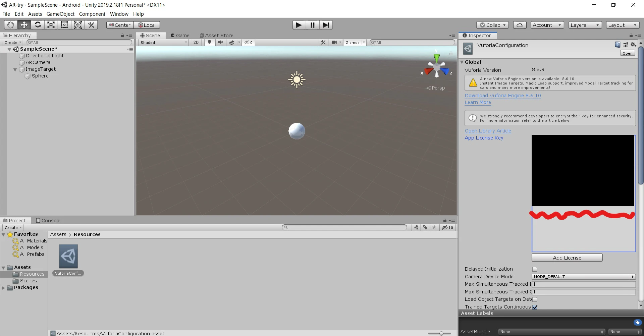Toggle pivot mode Center button
This screenshot has width=644, height=336.
[x=120, y=25]
